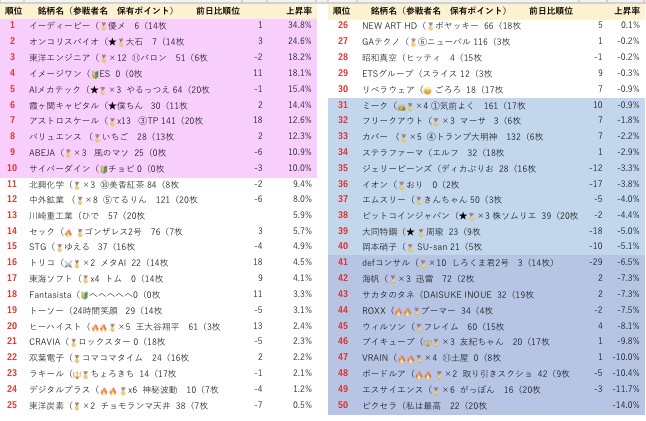
Task: Select the right table's 上昇率 column header
Action: coord(623,8)
